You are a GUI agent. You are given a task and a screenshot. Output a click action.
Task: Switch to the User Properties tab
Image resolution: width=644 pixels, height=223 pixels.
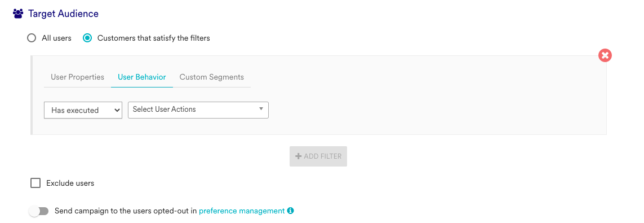(78, 77)
